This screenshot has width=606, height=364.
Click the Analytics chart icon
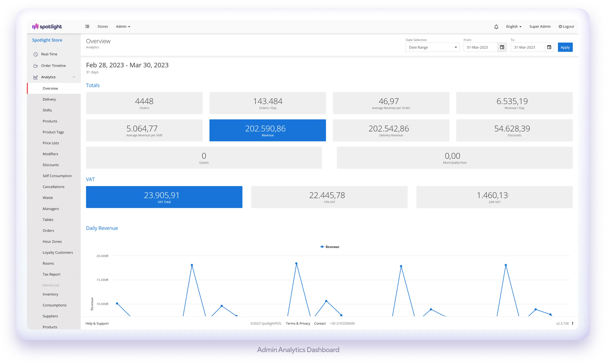point(36,77)
